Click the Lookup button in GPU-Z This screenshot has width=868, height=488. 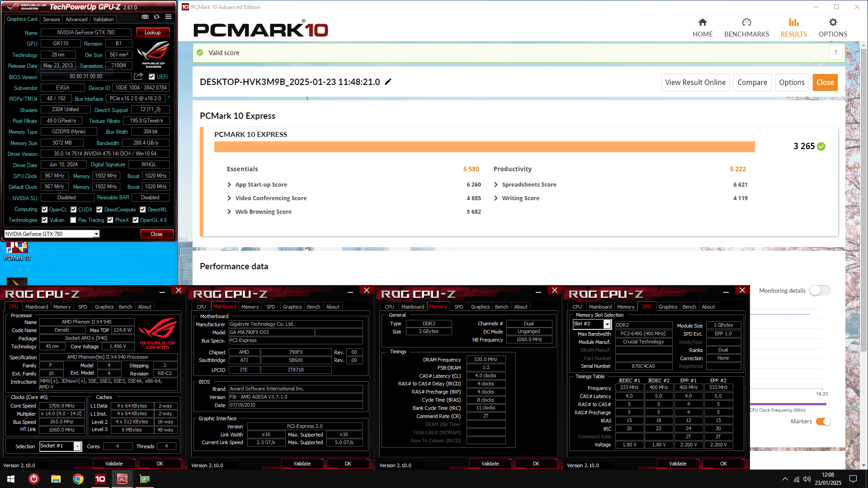coord(153,33)
